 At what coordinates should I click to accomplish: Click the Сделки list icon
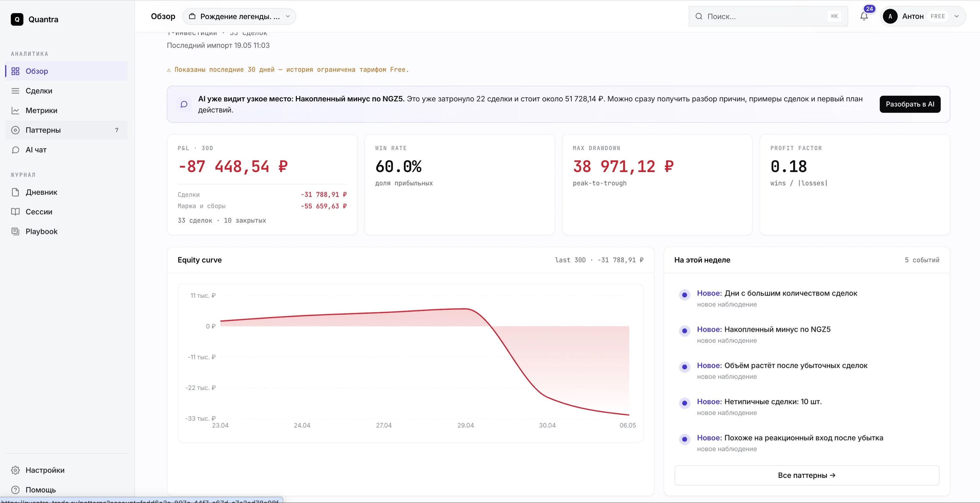point(15,91)
